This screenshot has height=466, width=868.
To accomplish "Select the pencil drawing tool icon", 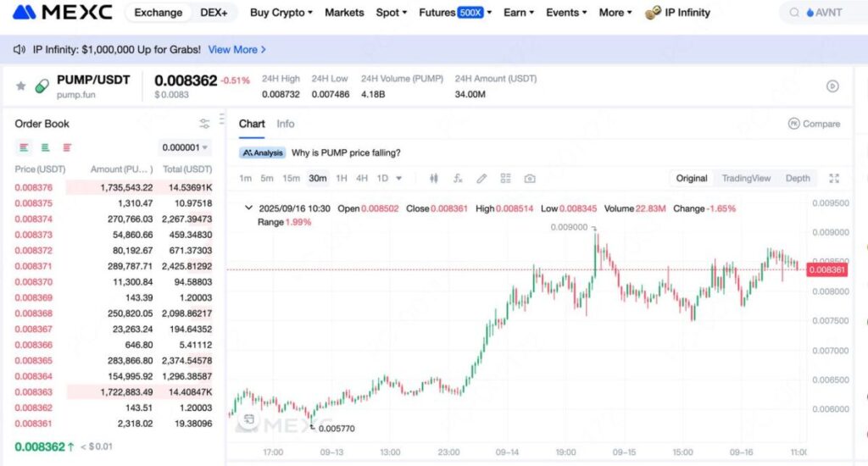I will point(481,178).
